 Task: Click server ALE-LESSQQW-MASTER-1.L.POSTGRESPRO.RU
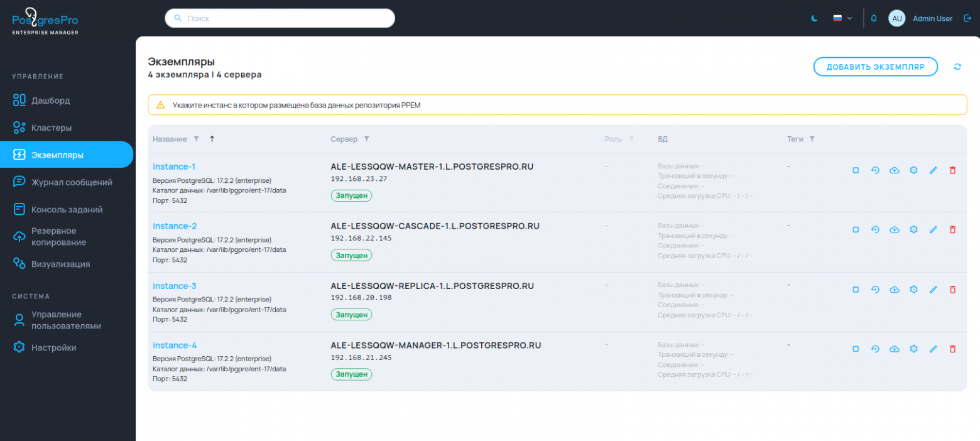click(432, 166)
